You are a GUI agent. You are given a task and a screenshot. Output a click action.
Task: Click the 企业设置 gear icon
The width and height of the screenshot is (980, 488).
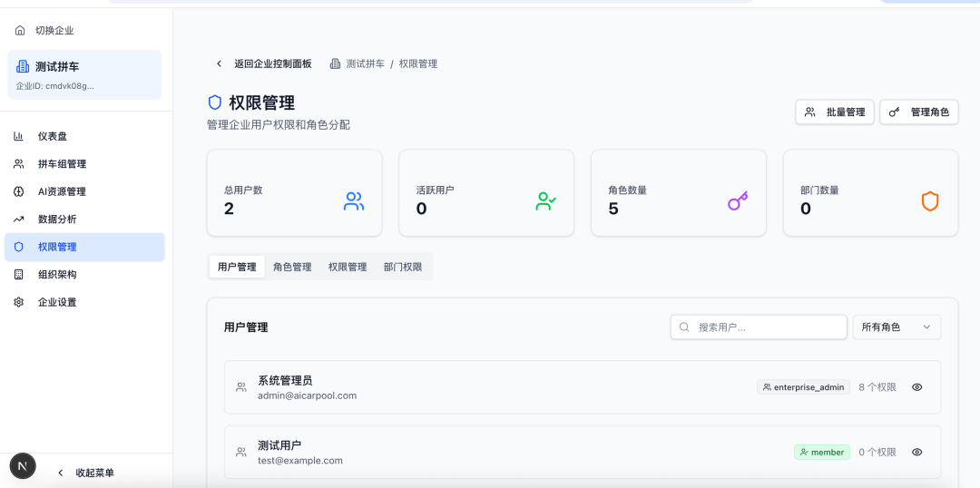point(19,302)
